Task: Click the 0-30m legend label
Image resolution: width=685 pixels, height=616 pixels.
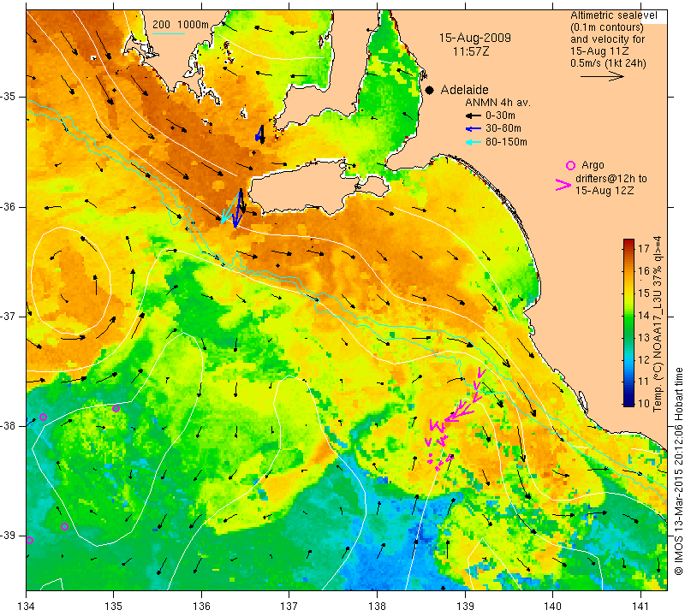Action: tap(500, 115)
